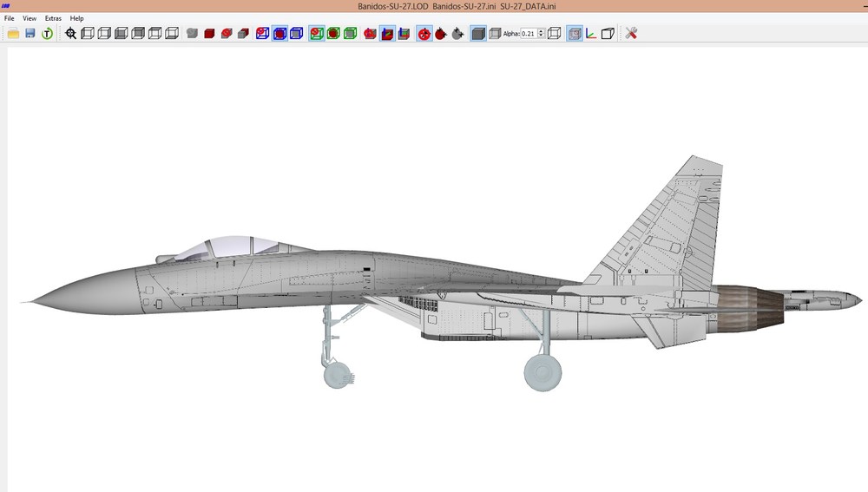Open the File menu
The width and height of the screenshot is (868, 492).
click(x=10, y=18)
